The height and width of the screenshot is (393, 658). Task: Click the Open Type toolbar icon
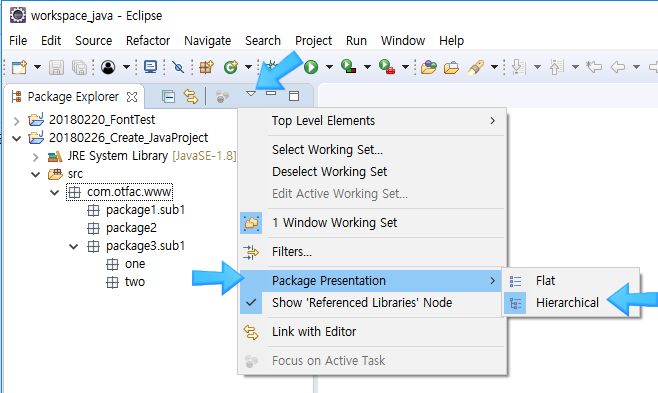point(428,67)
